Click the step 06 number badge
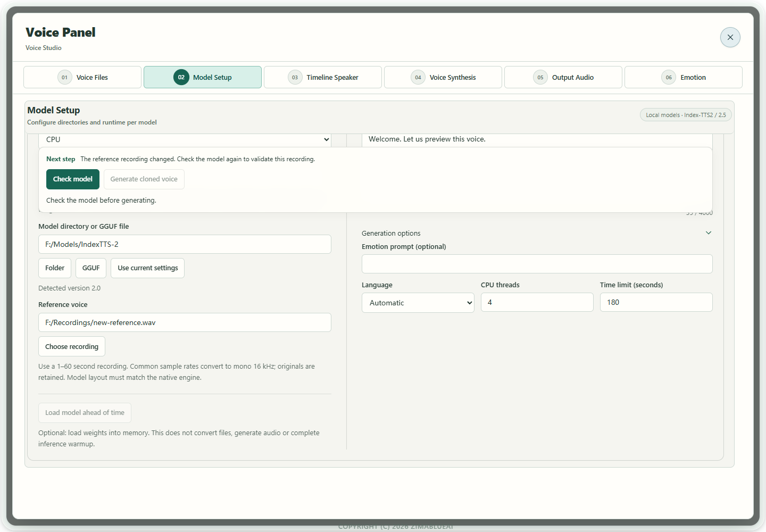Screen dimensions: 766x532 pos(669,77)
